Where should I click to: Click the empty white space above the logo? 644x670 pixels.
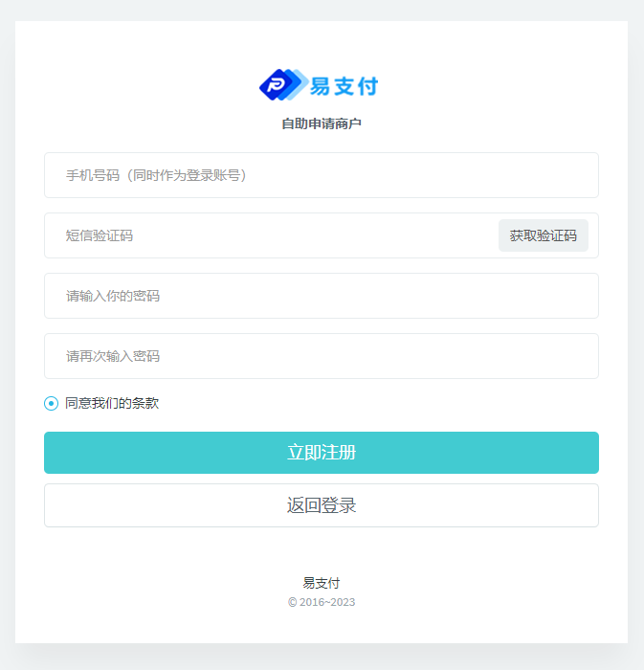point(322,43)
